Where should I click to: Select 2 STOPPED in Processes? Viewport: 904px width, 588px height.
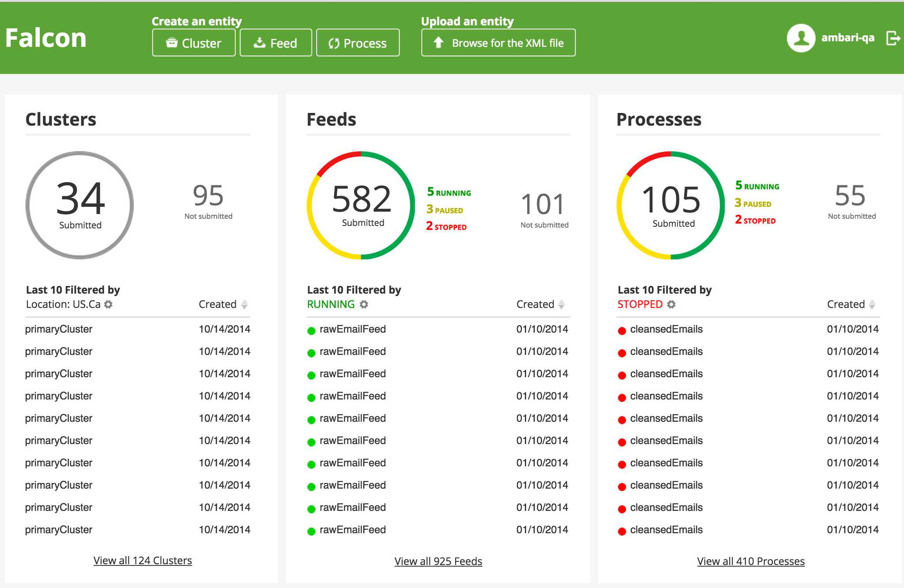coord(755,220)
